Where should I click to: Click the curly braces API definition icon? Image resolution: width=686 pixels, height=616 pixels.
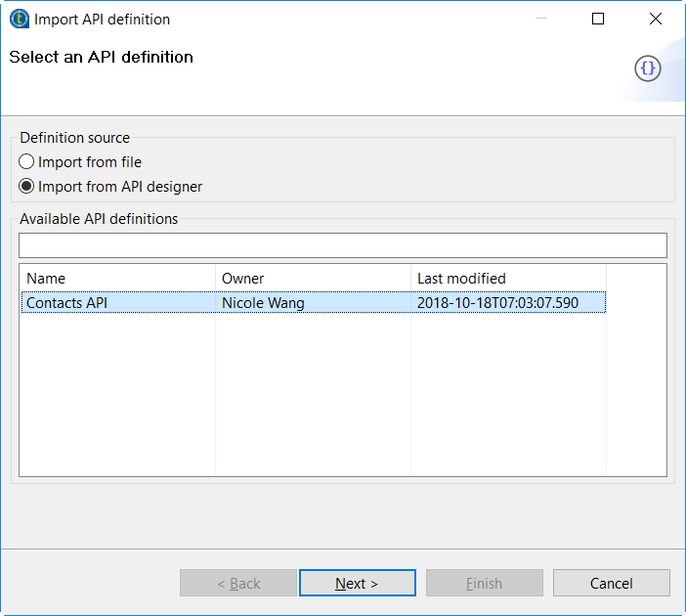(648, 67)
